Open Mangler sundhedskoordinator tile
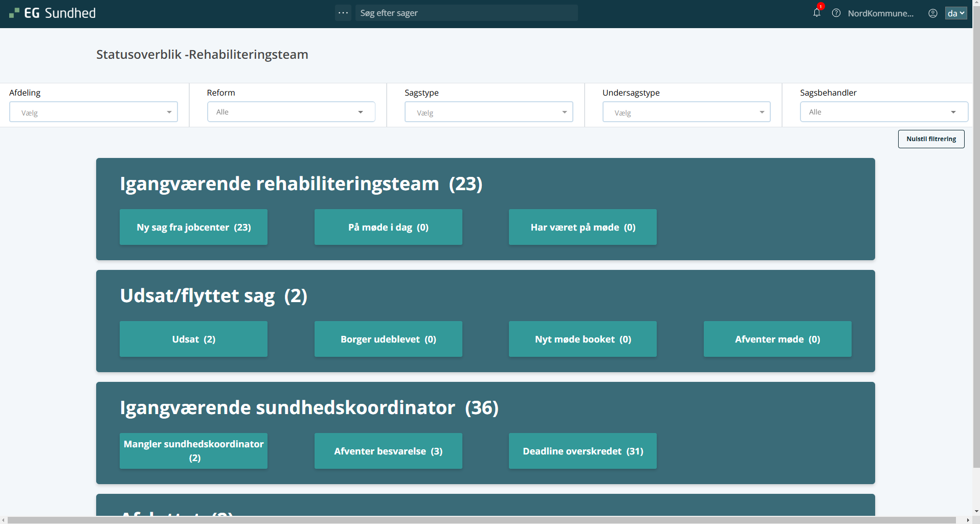 pos(193,451)
